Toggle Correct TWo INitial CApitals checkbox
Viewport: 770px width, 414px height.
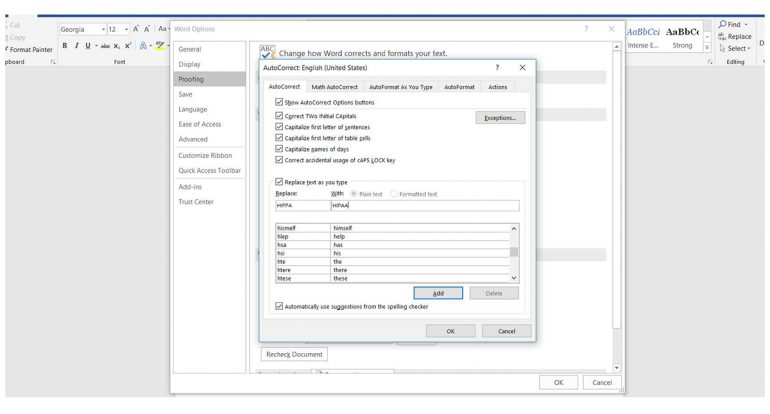(279, 116)
